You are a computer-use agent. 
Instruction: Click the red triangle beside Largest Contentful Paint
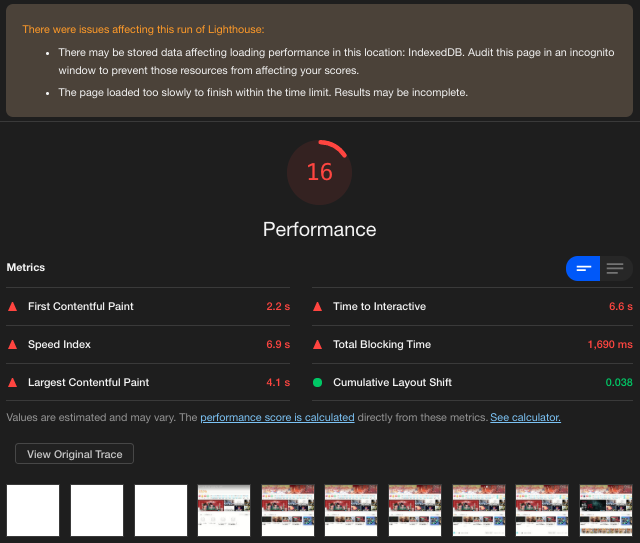13,383
